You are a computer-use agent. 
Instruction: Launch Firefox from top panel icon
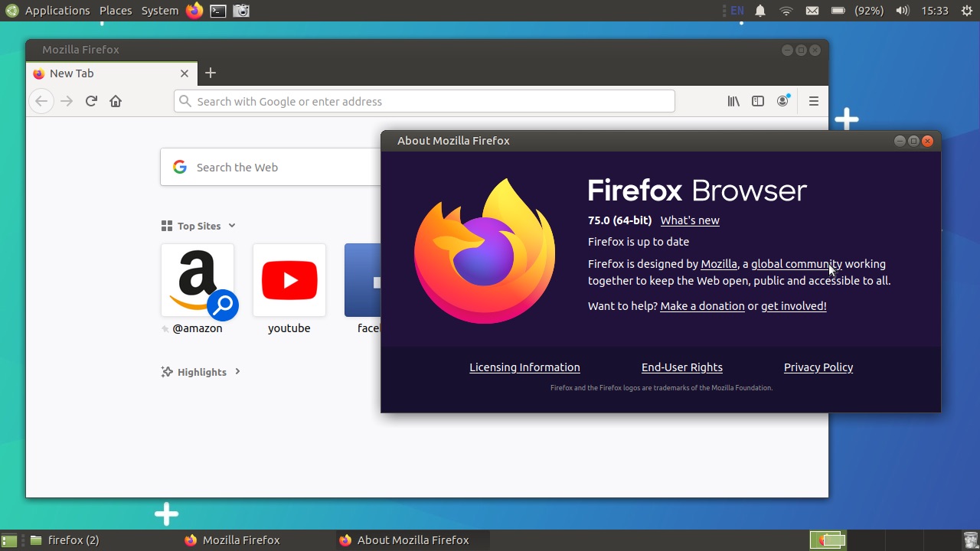[x=194, y=11]
